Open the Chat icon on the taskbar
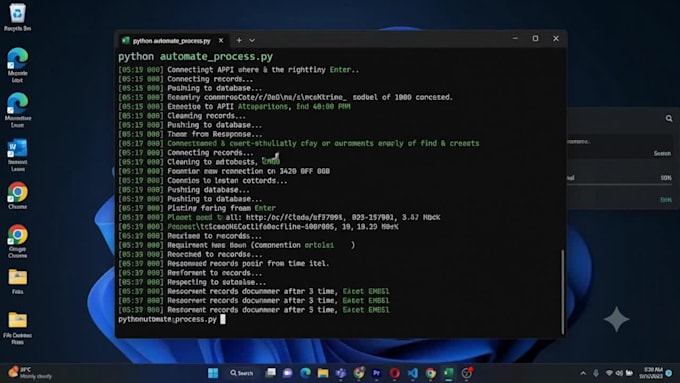The height and width of the screenshot is (383, 680). [x=288, y=373]
